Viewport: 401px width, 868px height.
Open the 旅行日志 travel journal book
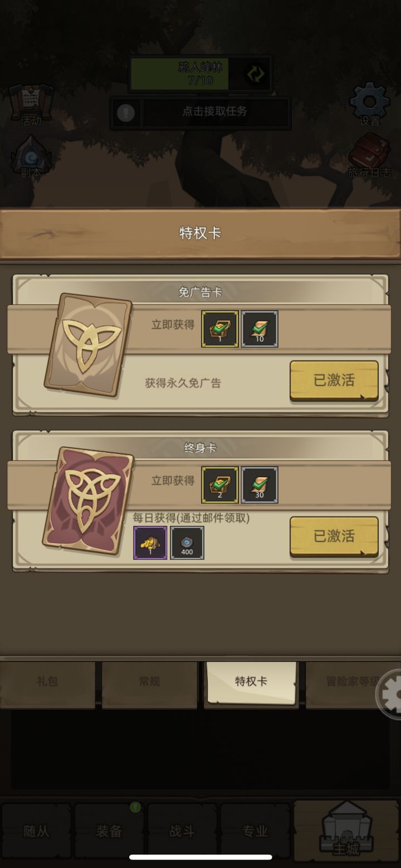[370, 155]
